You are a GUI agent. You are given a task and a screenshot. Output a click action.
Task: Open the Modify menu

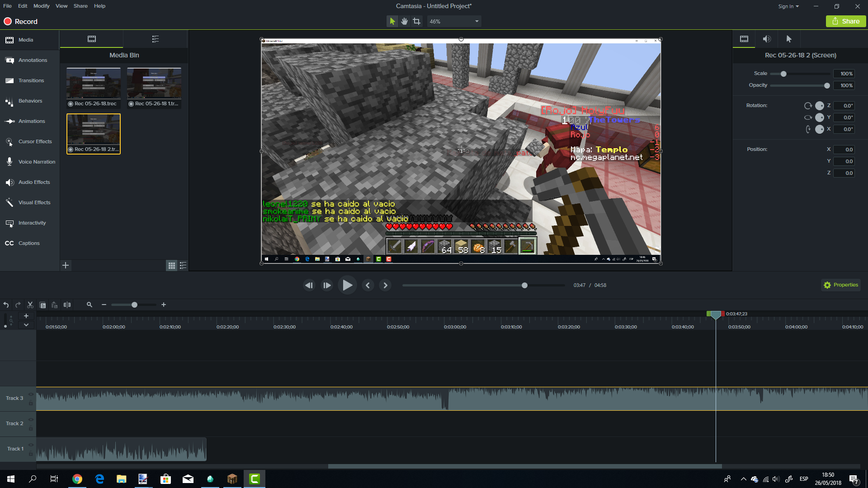42,6
